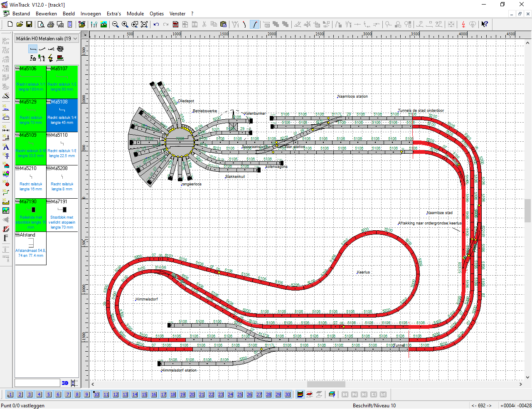The width and height of the screenshot is (532, 409).
Task: Open the Märklin H0 Metalen rails dropdown
Action: point(47,39)
